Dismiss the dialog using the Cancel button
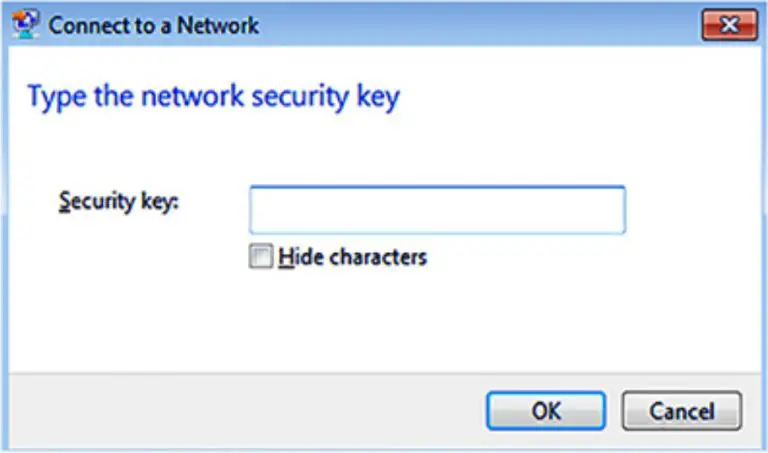The image size is (768, 453). pos(682,410)
